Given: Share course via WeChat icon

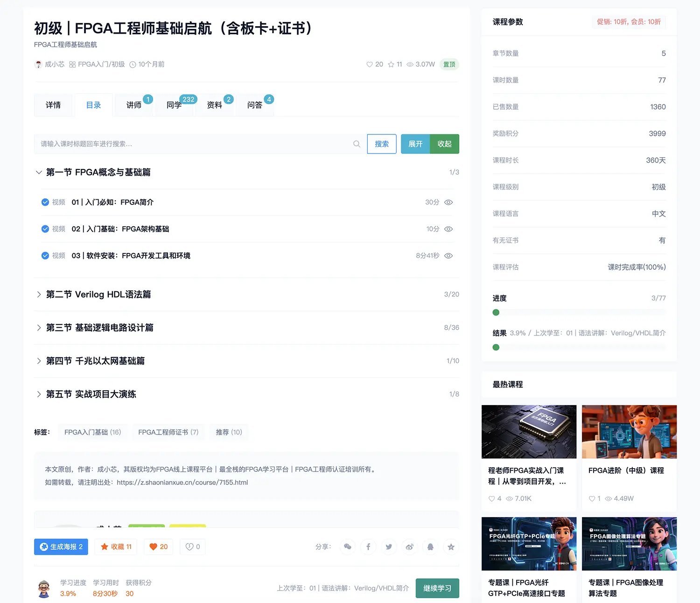Looking at the screenshot, I should 348,547.
